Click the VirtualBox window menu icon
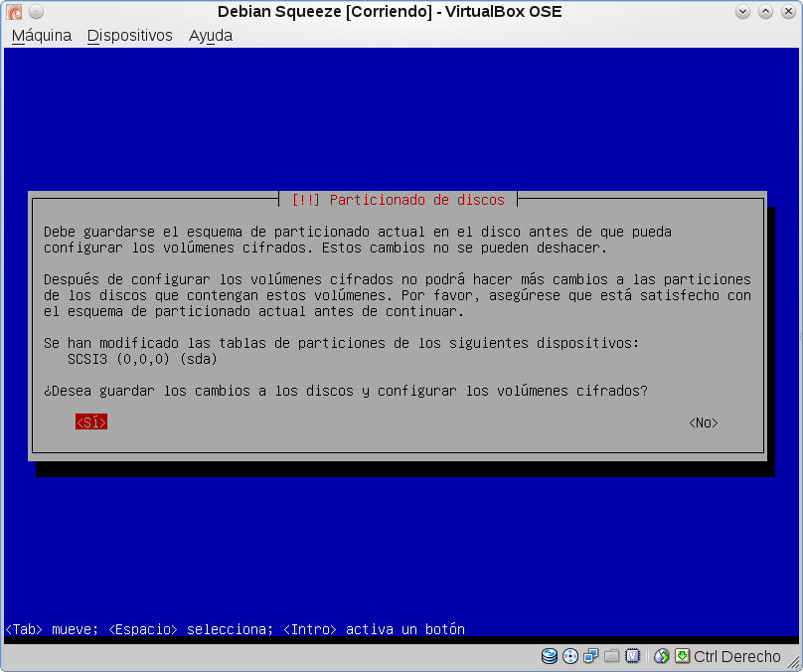Screen dimensions: 803x672 14,11
